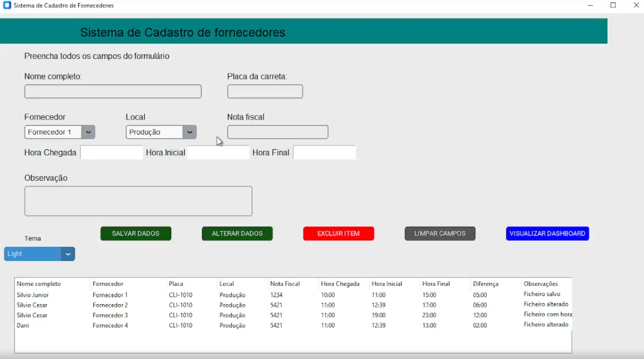This screenshot has width=644, height=359.
Task: Click the Diferença column header
Action: (x=486, y=284)
